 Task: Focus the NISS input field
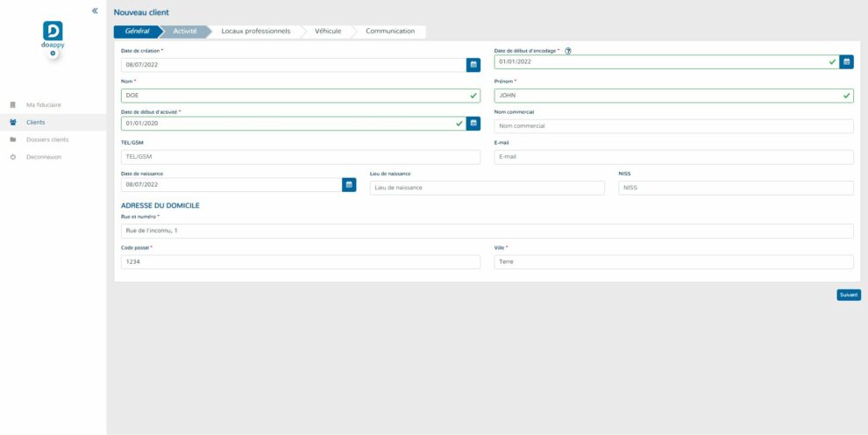point(735,188)
